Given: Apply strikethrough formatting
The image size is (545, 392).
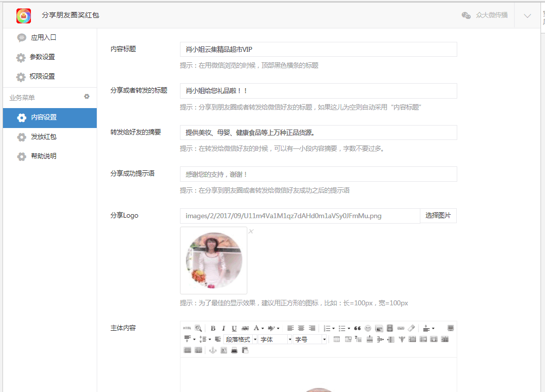Looking at the screenshot, I should point(245,328).
